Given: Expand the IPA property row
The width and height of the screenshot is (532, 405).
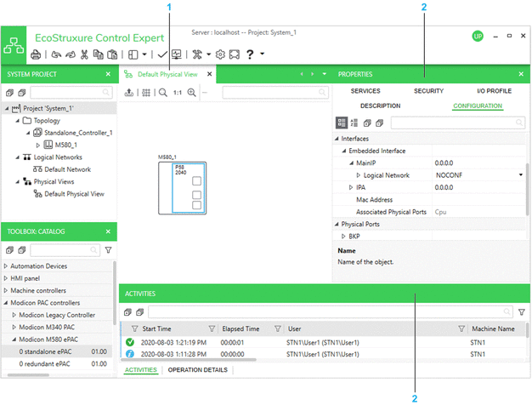Looking at the screenshot, I should click(351, 187).
